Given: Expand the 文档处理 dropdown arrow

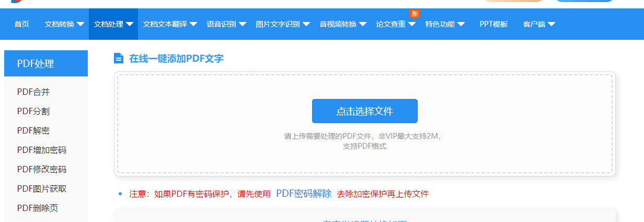Looking at the screenshot, I should (x=129, y=24).
